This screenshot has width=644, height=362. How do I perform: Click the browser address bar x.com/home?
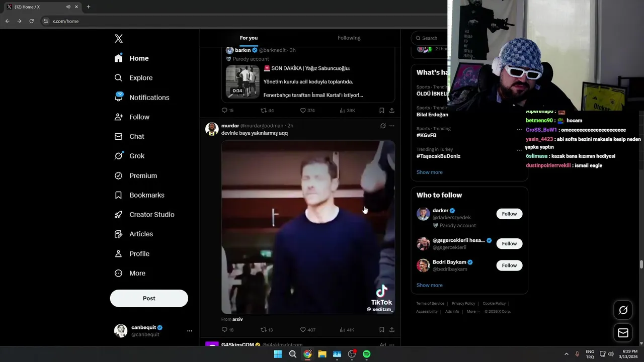(x=65, y=21)
